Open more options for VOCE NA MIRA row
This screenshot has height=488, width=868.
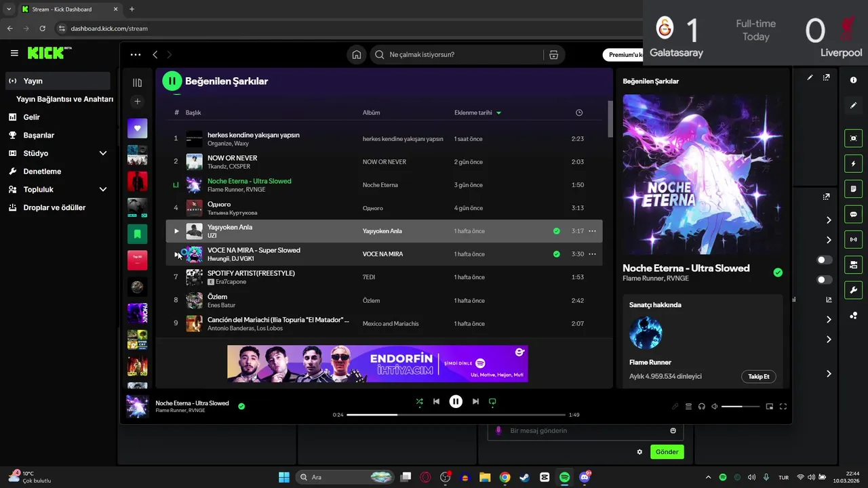click(592, 254)
